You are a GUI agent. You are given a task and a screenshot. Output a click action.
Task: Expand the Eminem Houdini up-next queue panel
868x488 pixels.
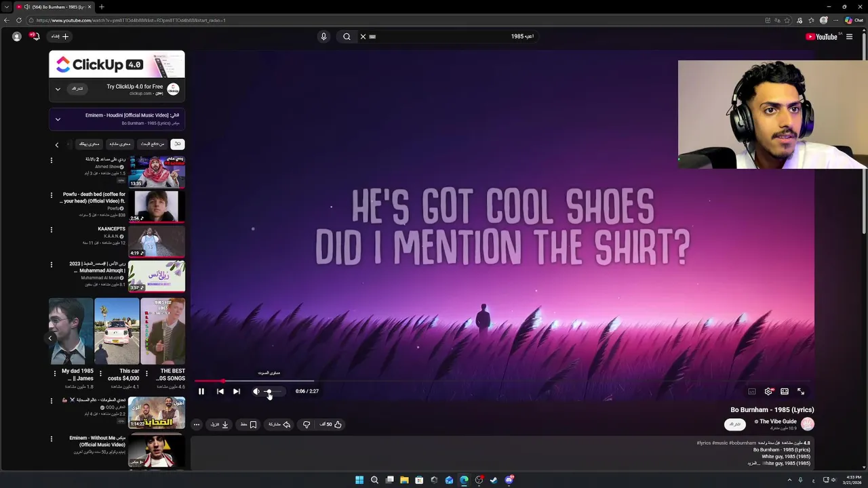[58, 119]
